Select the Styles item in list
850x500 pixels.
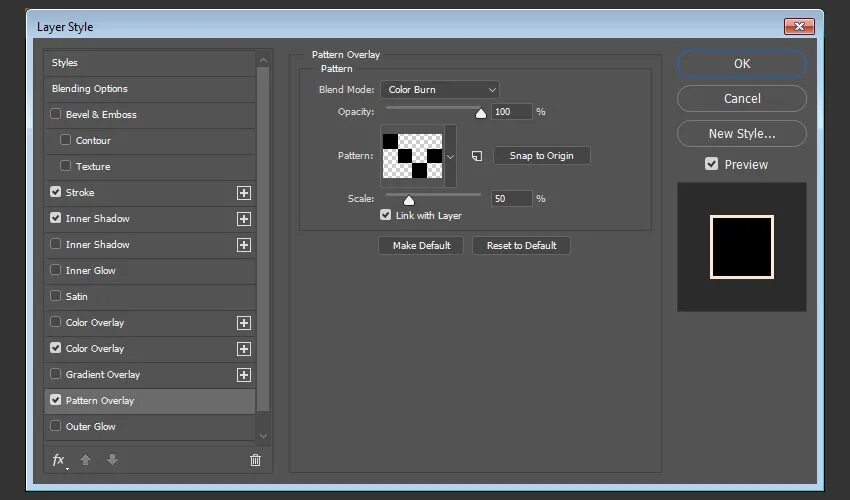(x=65, y=62)
